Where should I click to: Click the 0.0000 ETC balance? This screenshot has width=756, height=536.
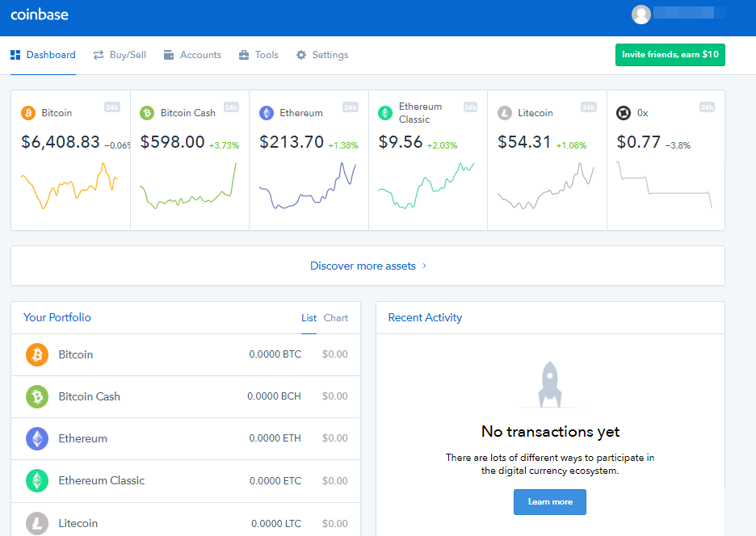(x=275, y=481)
